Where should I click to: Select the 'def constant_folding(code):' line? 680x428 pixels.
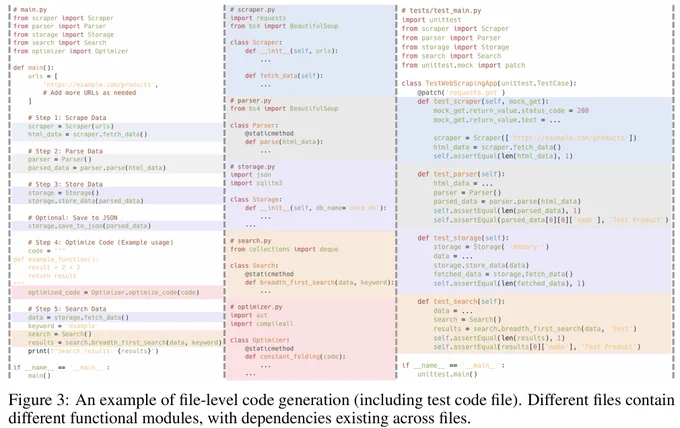point(295,357)
